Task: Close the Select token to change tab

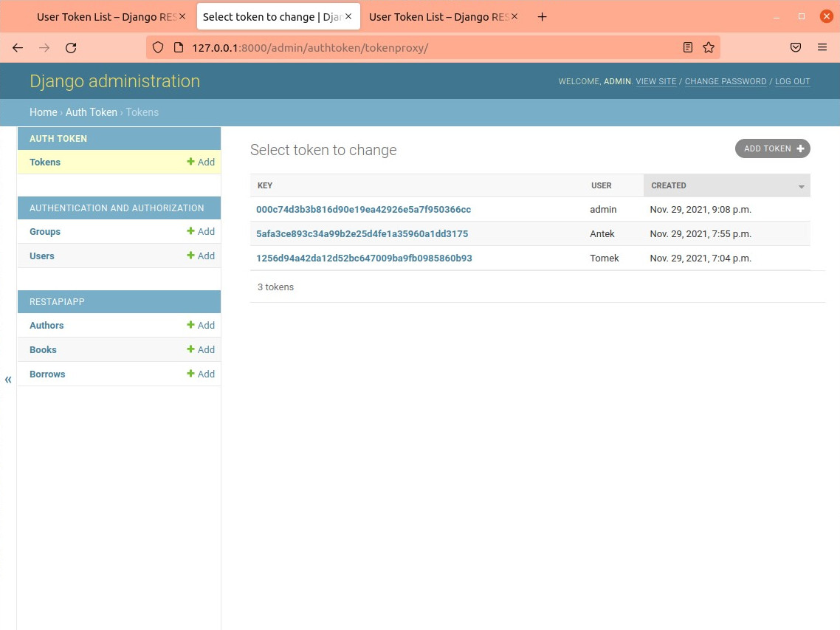Action: pos(348,17)
